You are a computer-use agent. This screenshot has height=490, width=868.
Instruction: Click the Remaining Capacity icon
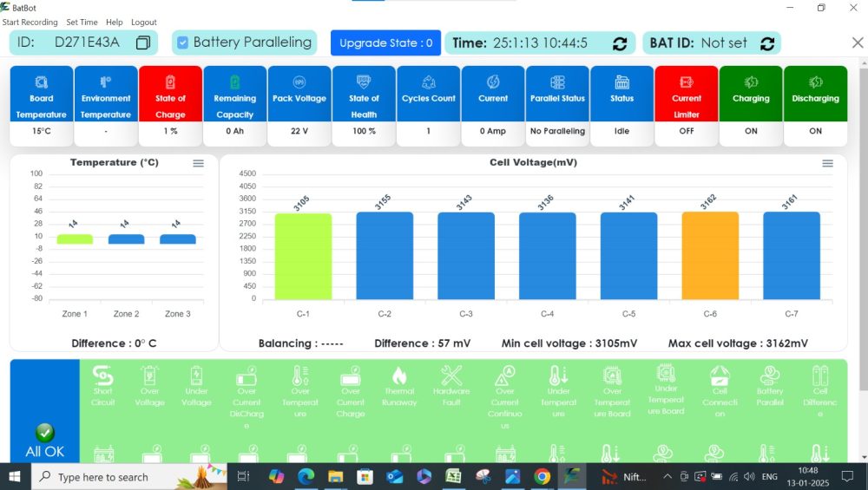[234, 82]
